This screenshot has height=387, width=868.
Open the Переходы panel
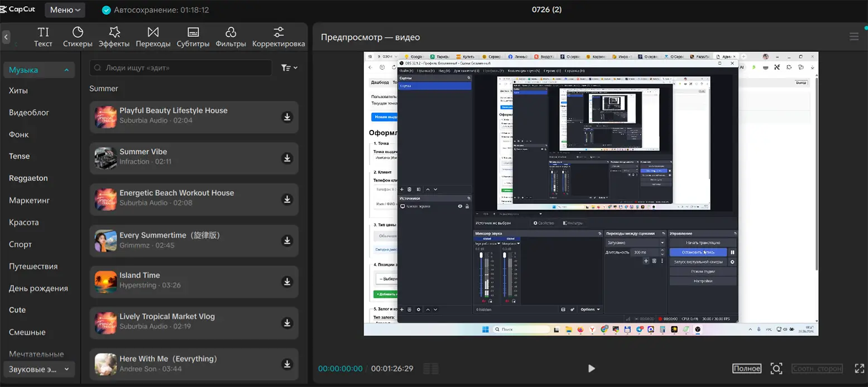click(x=153, y=37)
